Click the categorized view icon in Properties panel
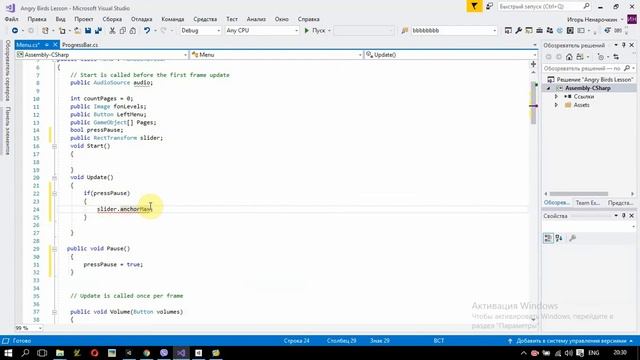This screenshot has height=360, width=640. pos(548,238)
